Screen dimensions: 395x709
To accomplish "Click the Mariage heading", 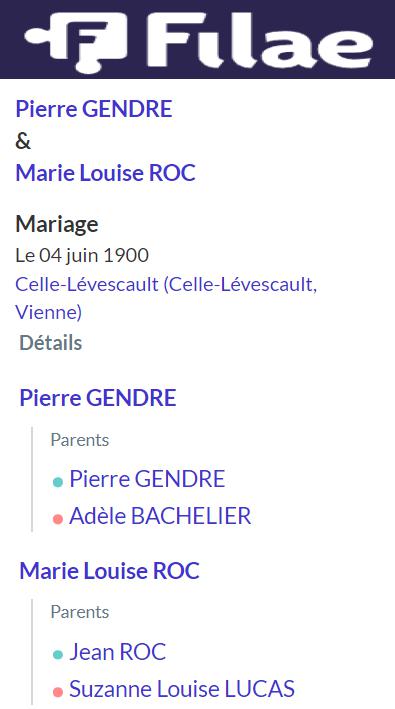I will [57, 224].
